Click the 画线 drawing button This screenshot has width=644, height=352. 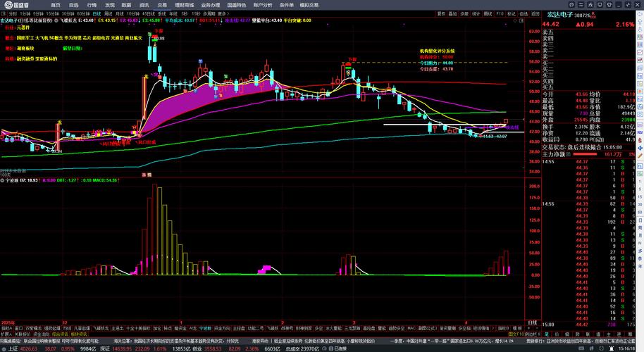coord(488,13)
